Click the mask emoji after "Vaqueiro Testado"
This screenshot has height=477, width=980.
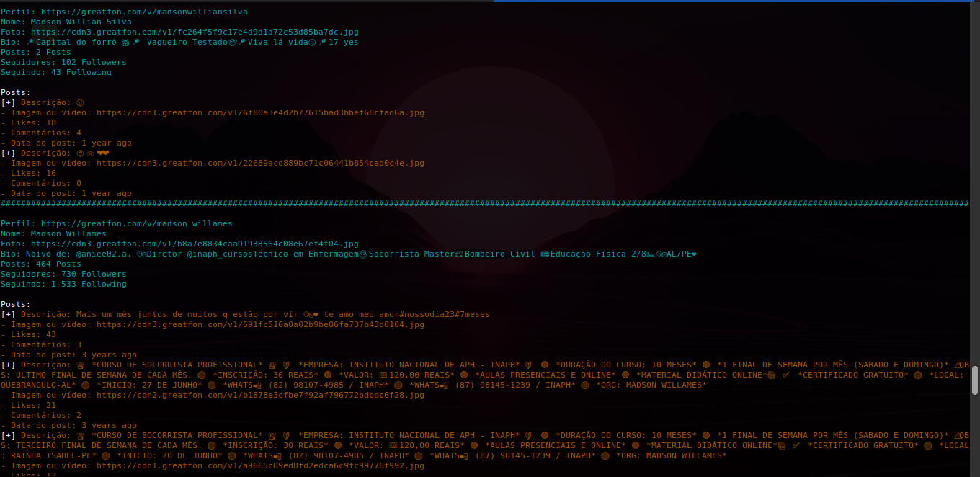(x=231, y=41)
